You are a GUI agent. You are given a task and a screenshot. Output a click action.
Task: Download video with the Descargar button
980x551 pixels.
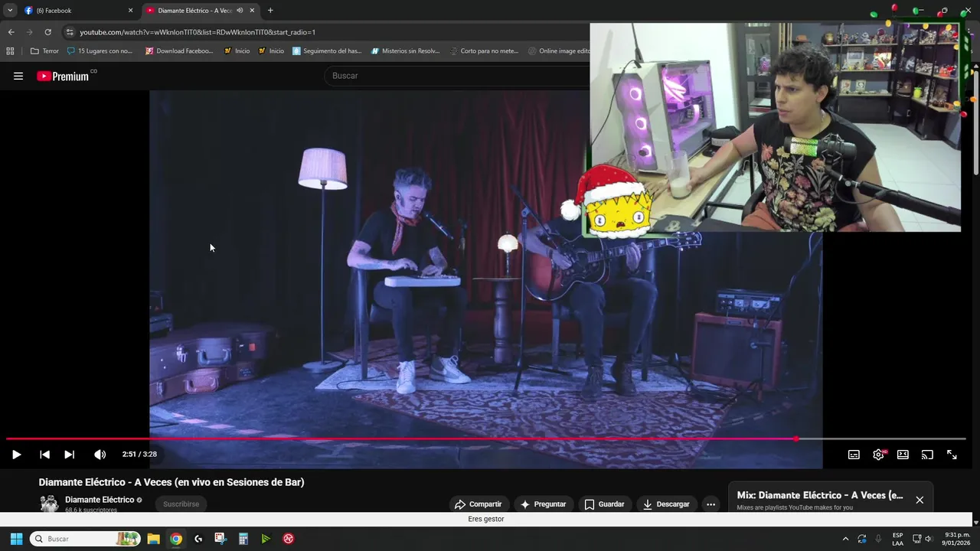[666, 504]
